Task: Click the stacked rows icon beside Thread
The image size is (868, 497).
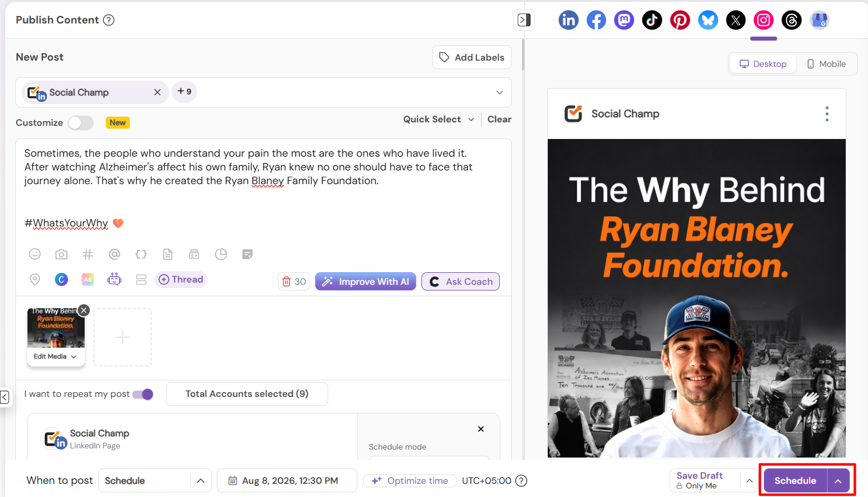Action: click(x=141, y=279)
